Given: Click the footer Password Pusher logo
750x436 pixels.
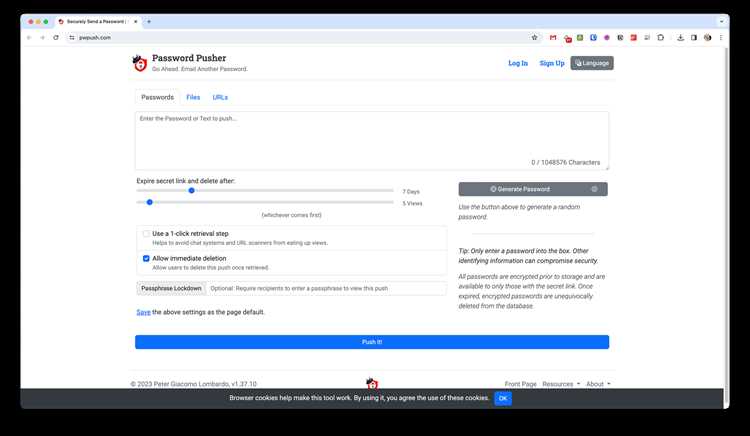Looking at the screenshot, I should (372, 383).
